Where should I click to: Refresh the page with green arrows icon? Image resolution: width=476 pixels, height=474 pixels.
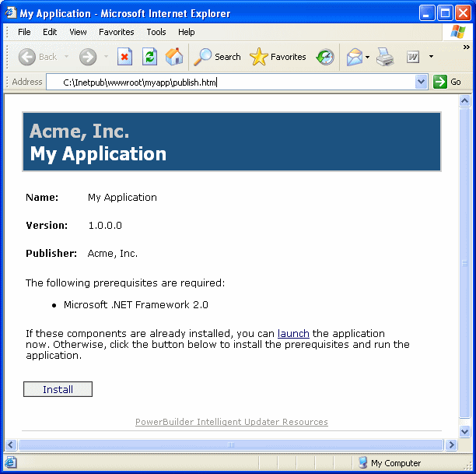pyautogui.click(x=149, y=57)
